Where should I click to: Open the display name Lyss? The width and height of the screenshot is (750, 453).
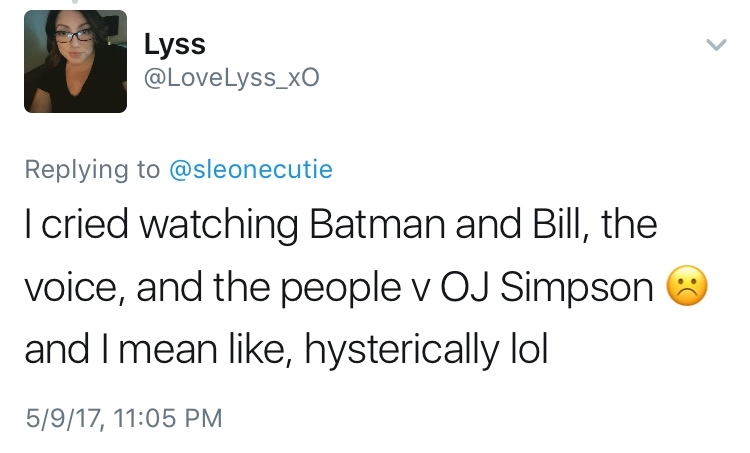point(175,45)
